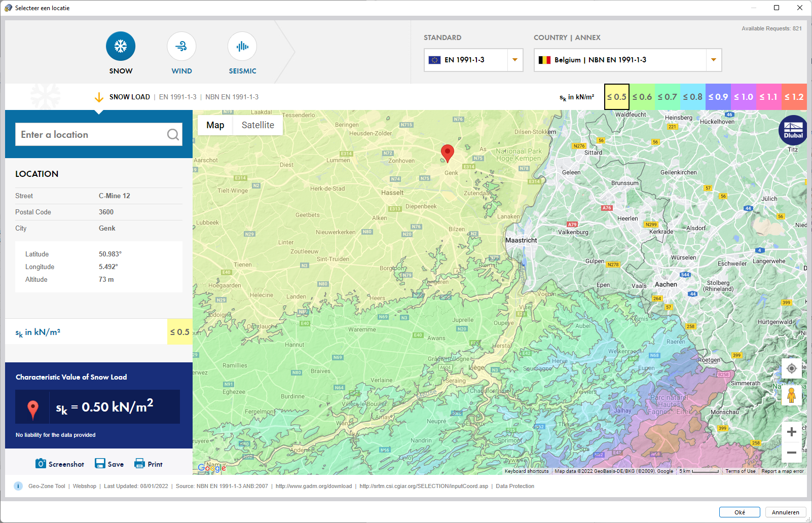The height and width of the screenshot is (523, 812).
Task: Click the Save floppy disk icon
Action: 100,463
